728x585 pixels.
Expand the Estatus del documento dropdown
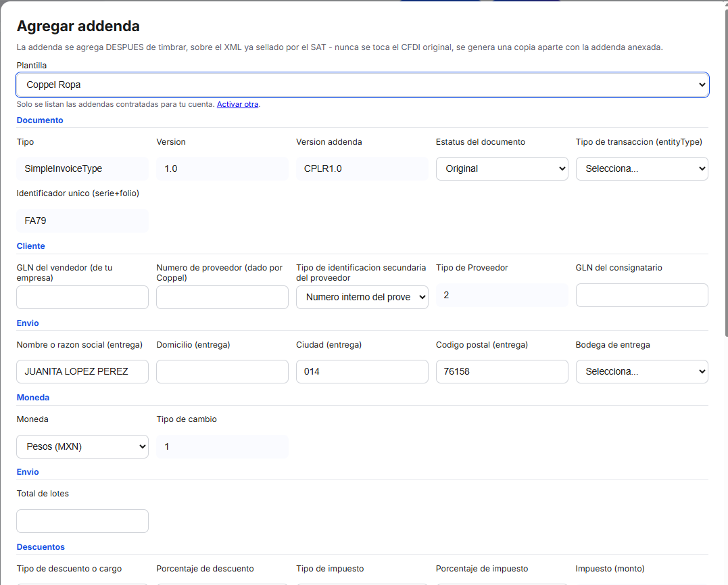[502, 168]
